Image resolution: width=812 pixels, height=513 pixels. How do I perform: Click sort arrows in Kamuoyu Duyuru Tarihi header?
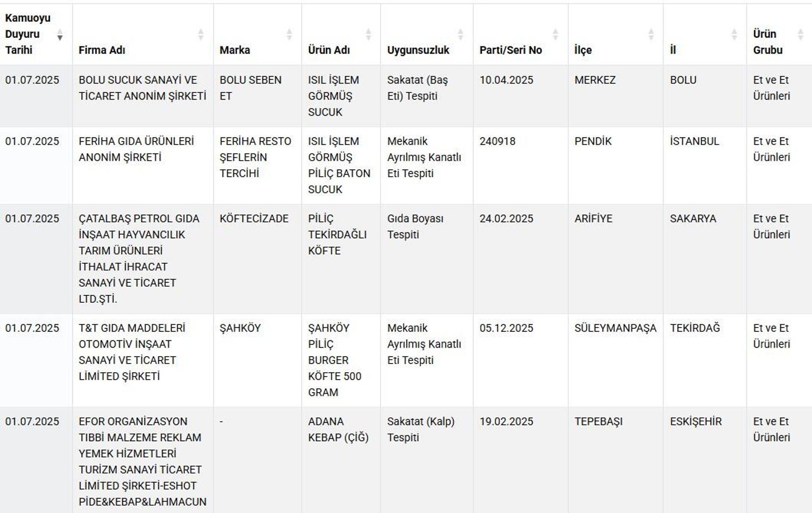(60, 34)
